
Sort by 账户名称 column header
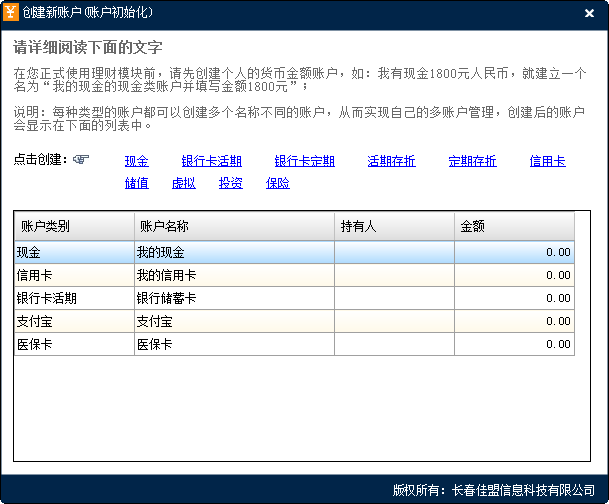pyautogui.click(x=234, y=226)
